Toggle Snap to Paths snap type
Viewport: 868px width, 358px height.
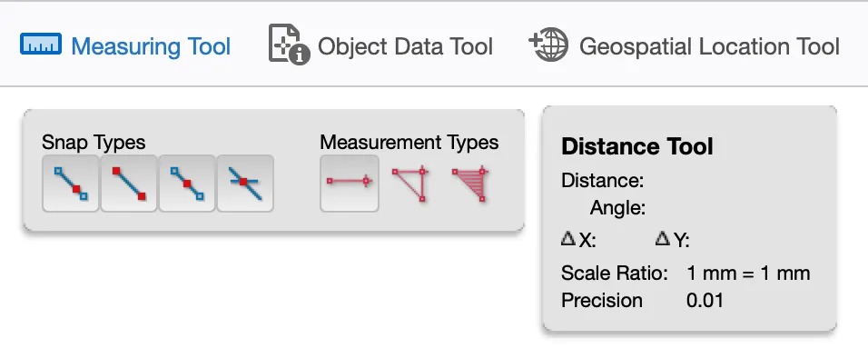[71, 184]
